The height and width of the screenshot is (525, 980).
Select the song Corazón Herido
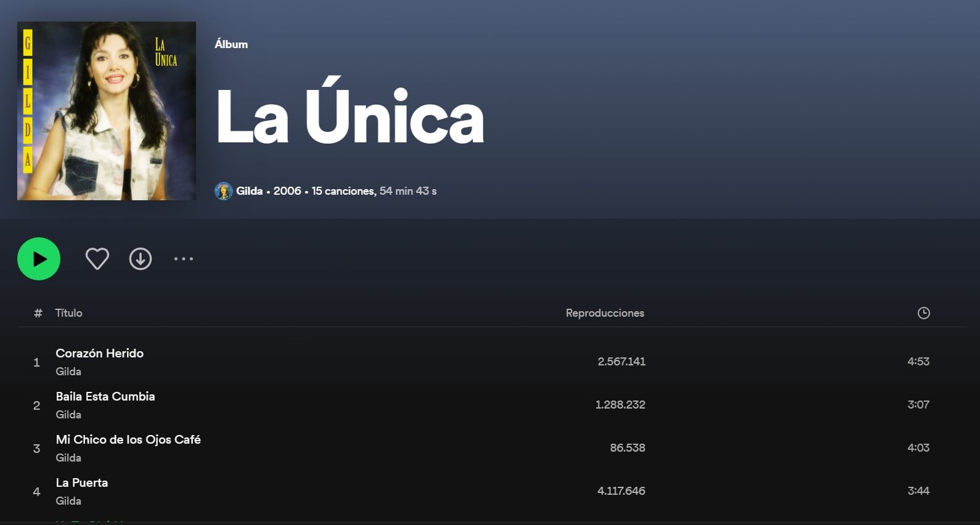[x=99, y=353]
